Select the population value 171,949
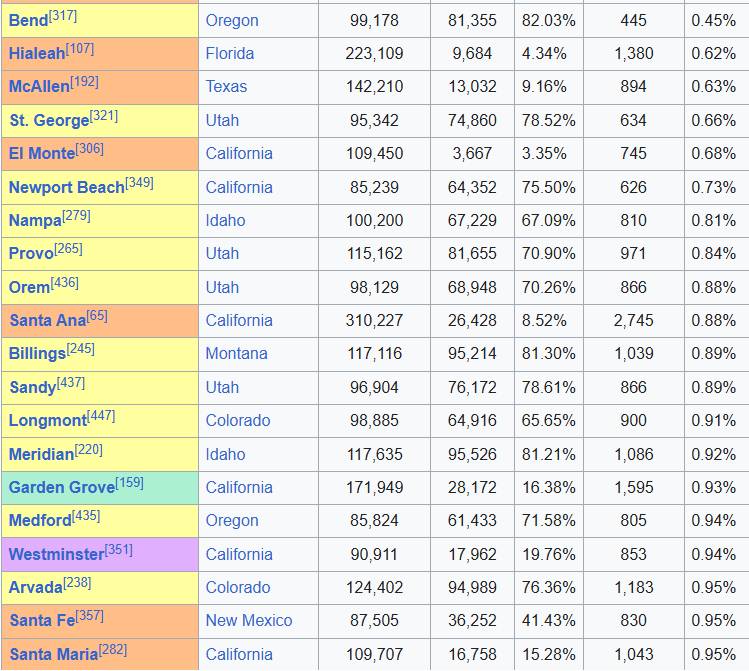This screenshot has width=749, height=671. [x=374, y=487]
